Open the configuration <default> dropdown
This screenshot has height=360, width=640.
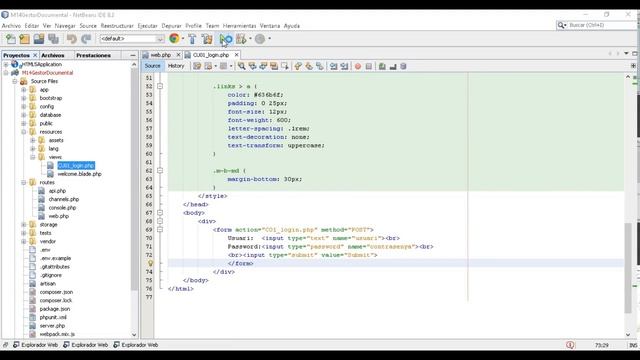(132, 39)
